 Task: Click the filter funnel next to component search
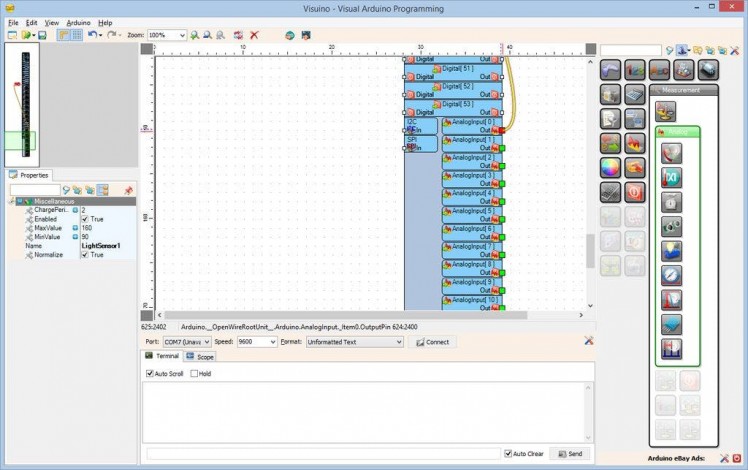[x=669, y=50]
